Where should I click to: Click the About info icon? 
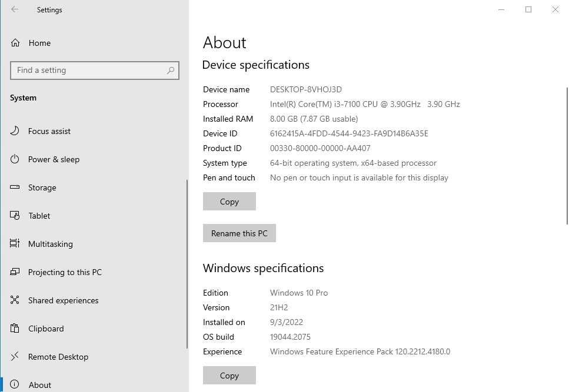[x=15, y=384]
